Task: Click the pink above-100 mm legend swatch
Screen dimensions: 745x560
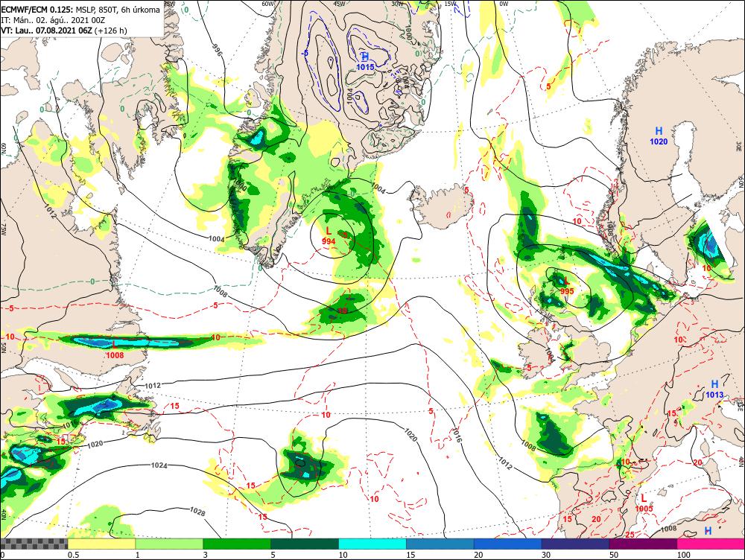Action: coord(711,544)
